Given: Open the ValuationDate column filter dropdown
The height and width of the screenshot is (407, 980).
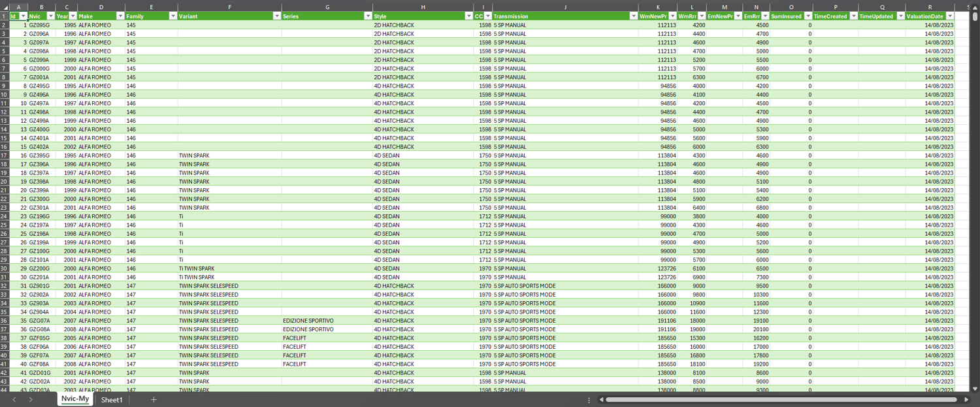Looking at the screenshot, I should coord(950,16).
